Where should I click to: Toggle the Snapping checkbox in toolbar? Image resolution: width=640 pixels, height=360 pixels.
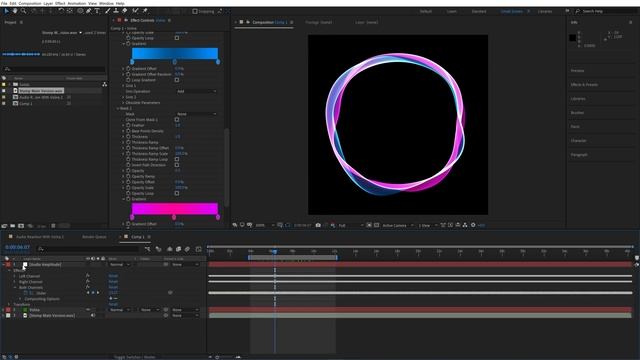[x=195, y=11]
